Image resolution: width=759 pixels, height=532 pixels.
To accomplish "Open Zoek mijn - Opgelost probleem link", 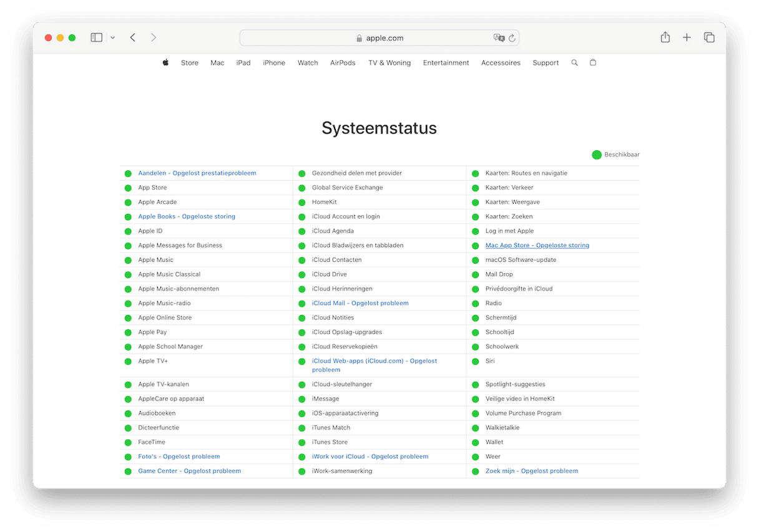I will [x=532, y=471].
